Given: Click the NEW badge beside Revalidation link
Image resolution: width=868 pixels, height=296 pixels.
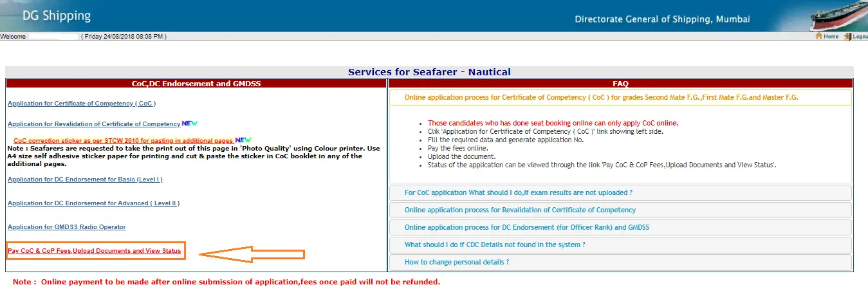Looking at the screenshot, I should (x=189, y=123).
